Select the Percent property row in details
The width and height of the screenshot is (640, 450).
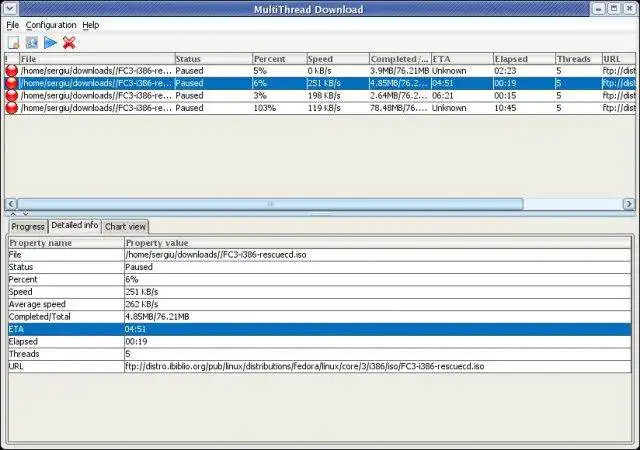tap(320, 280)
